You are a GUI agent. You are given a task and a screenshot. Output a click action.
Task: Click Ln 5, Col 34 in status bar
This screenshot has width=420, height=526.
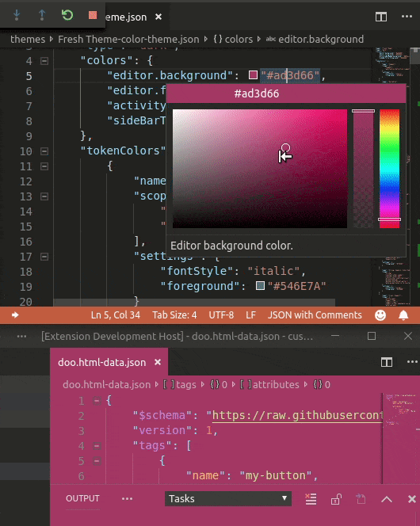click(x=116, y=315)
